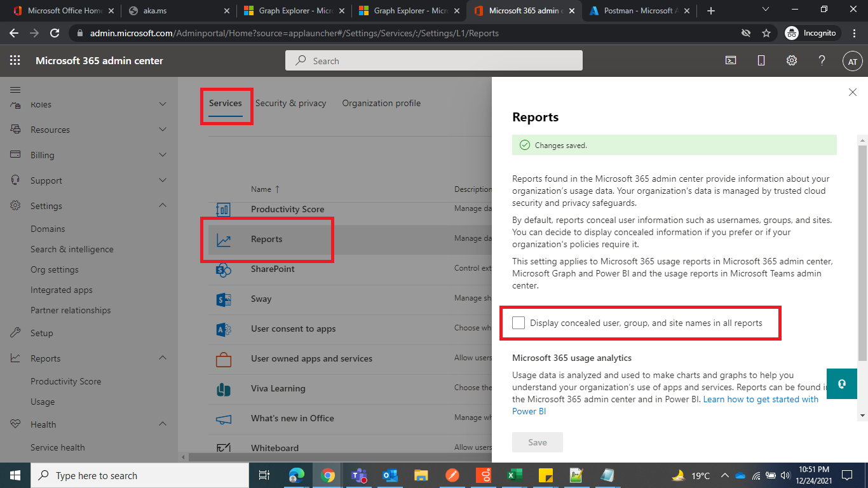Click the Reports graph icon in services list

click(223, 240)
